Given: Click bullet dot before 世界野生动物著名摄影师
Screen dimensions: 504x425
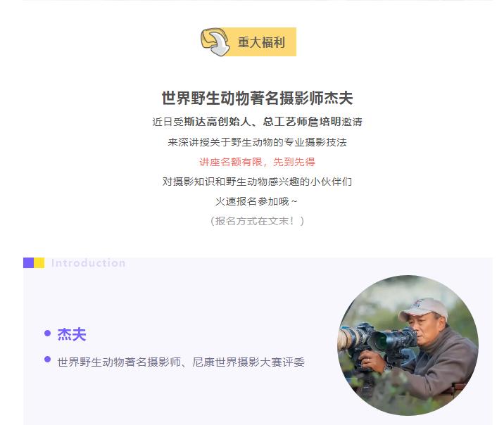Looking at the screenshot, I should click(x=47, y=359).
